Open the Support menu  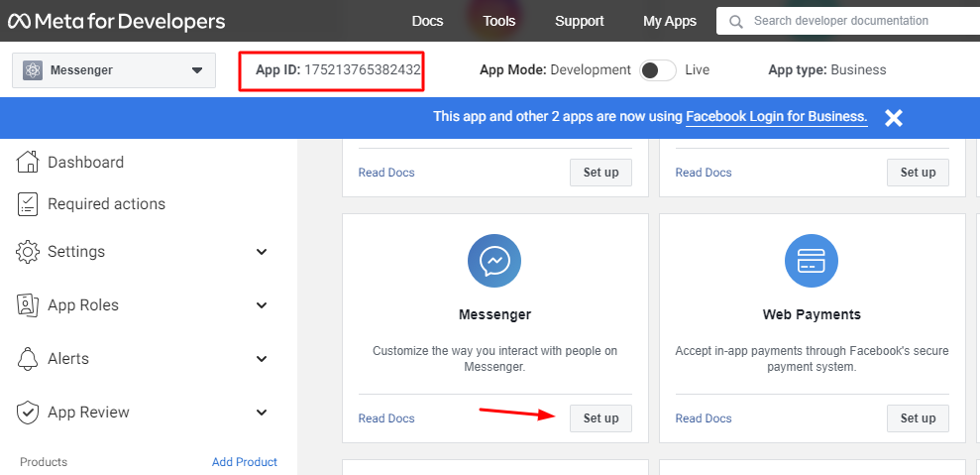tap(580, 21)
